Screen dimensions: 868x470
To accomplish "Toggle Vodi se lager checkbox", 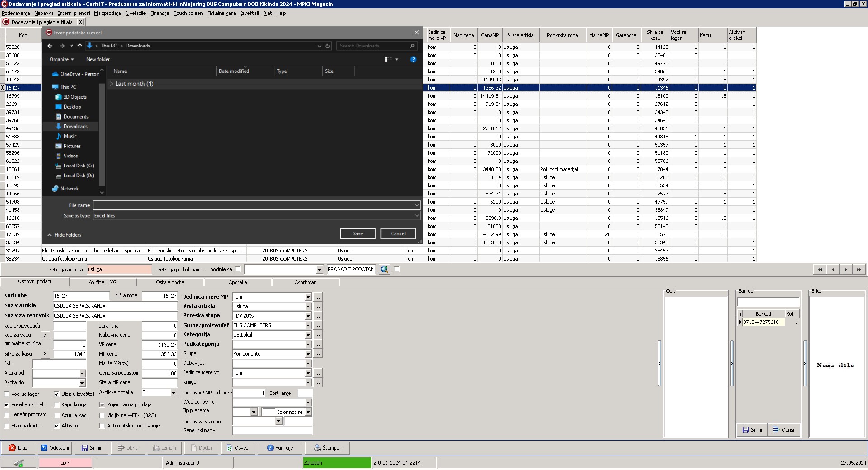I will pyautogui.click(x=6, y=394).
